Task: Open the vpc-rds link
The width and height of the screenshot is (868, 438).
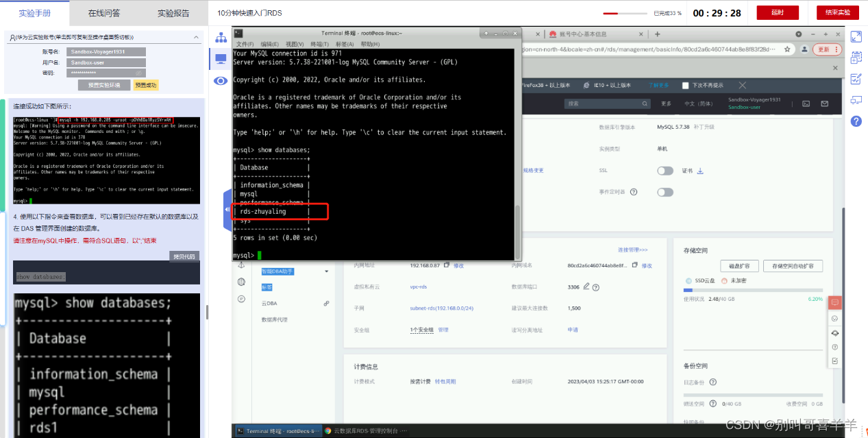Action: (x=418, y=287)
